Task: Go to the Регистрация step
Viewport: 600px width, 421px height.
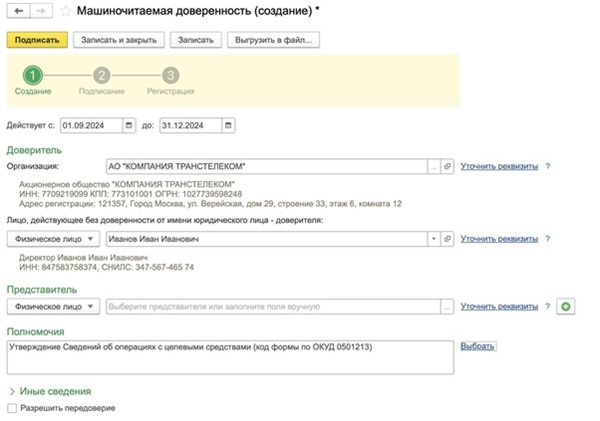Action: tap(171, 75)
